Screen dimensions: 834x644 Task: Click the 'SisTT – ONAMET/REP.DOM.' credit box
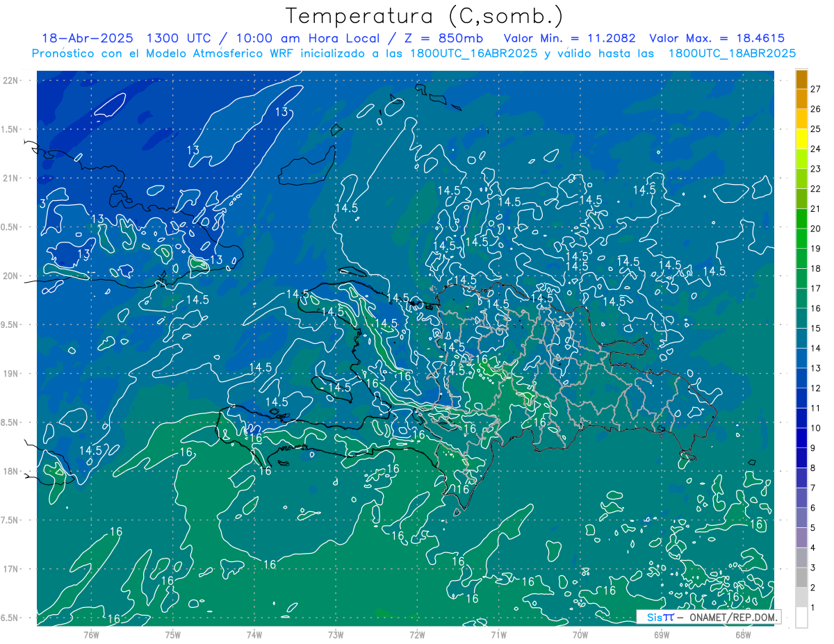coord(709,617)
